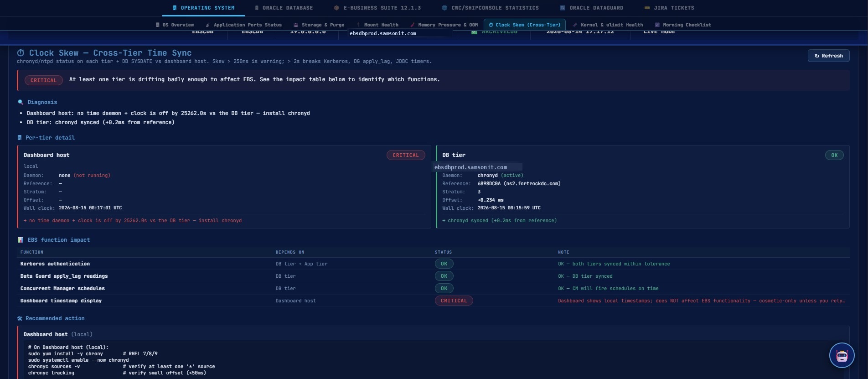Select the Clock Skew (Cross-Tier) subtab
868x379 pixels.
tap(524, 25)
